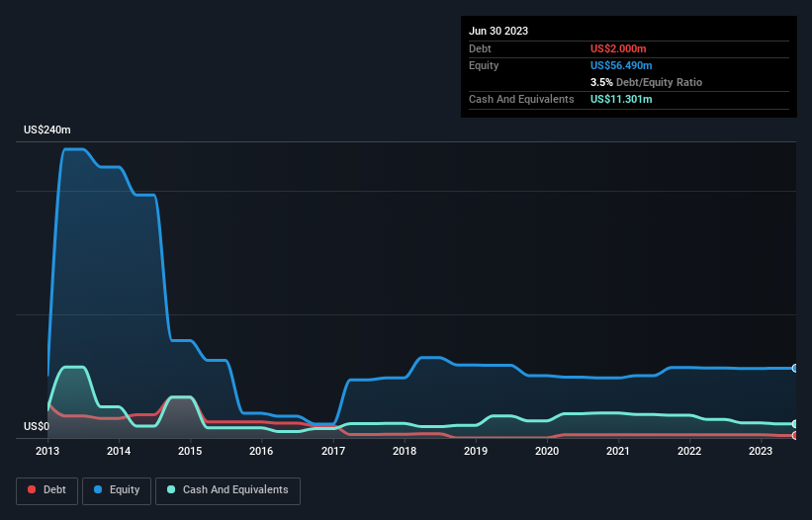The height and width of the screenshot is (520, 812).
Task: Click the 2016 x-axis label
Action: [261, 451]
